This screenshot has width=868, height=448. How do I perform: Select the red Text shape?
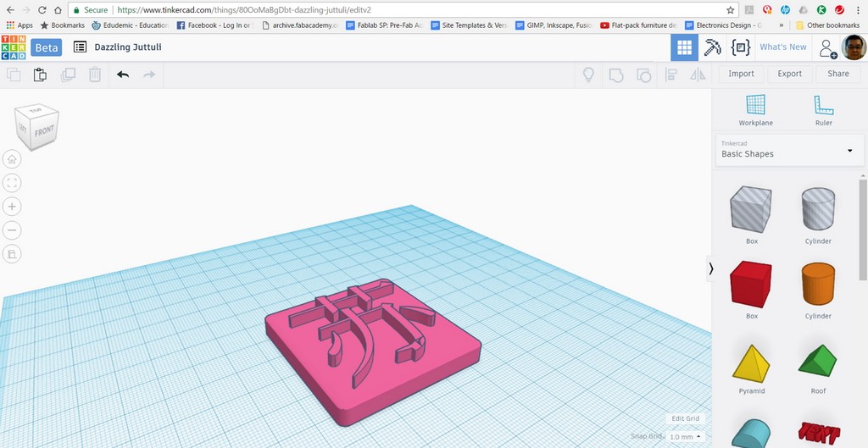pyautogui.click(x=819, y=434)
